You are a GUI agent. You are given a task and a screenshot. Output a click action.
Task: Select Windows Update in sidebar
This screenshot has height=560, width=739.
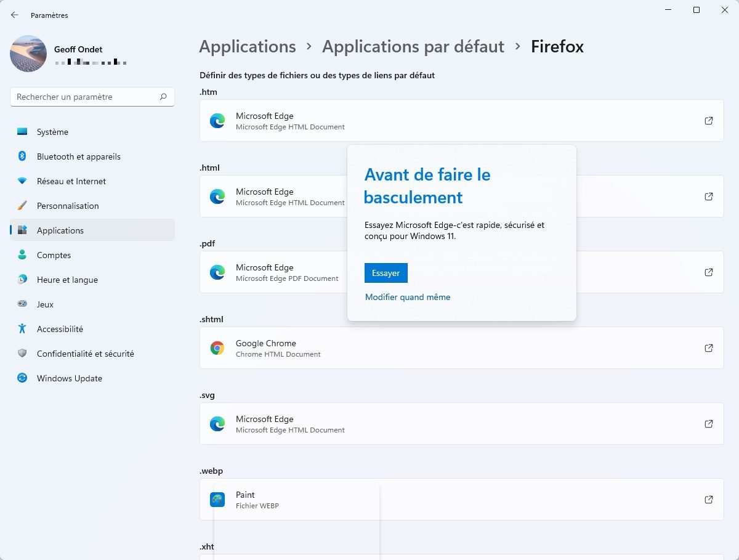click(92, 378)
